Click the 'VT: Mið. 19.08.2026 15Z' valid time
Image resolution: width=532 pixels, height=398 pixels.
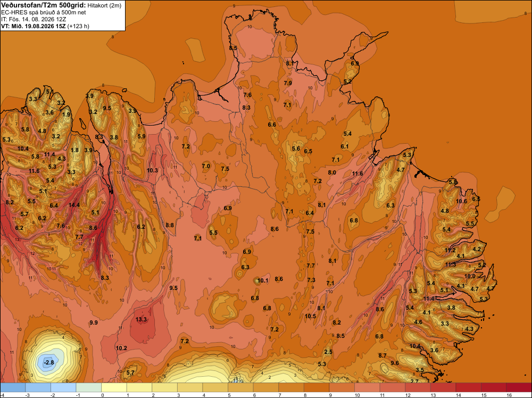(33, 26)
